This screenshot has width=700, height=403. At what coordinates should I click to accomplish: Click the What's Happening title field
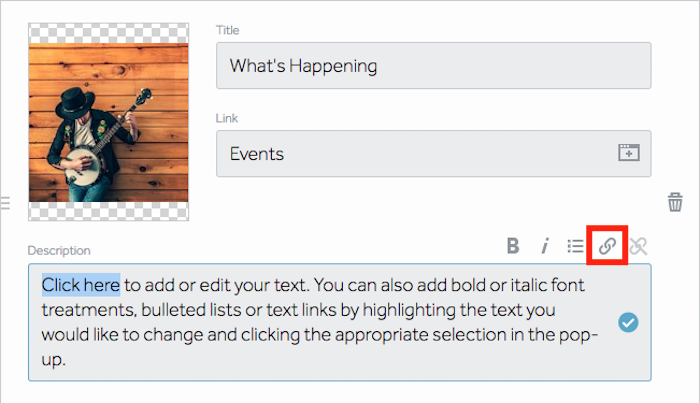point(433,66)
